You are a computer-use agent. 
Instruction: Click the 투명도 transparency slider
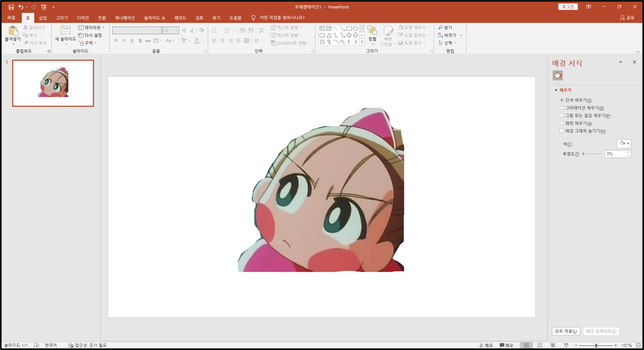coord(592,154)
